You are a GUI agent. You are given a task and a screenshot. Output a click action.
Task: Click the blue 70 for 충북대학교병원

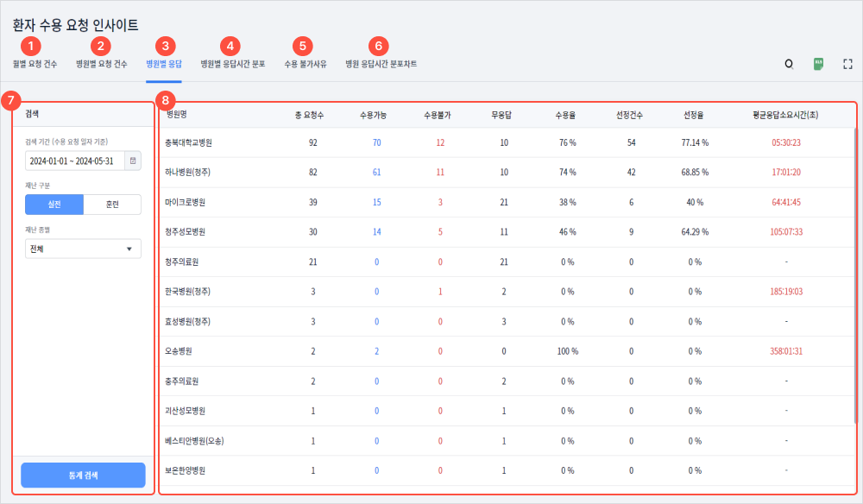coord(376,142)
